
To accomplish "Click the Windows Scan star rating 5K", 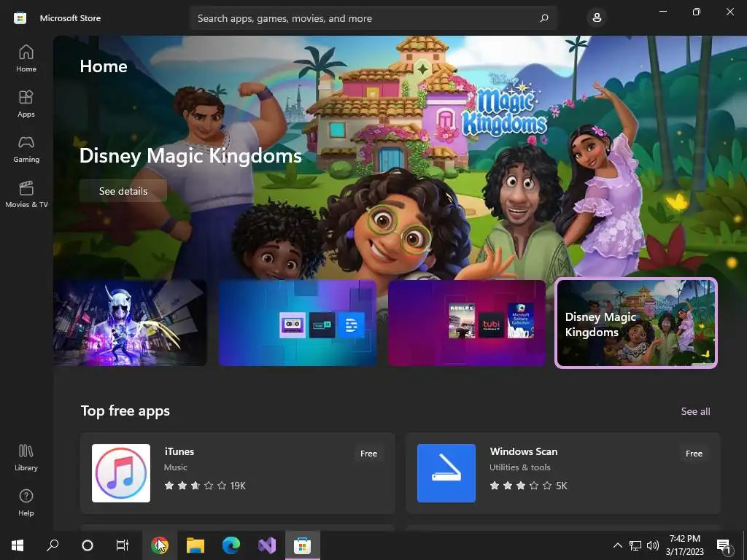I will click(529, 486).
